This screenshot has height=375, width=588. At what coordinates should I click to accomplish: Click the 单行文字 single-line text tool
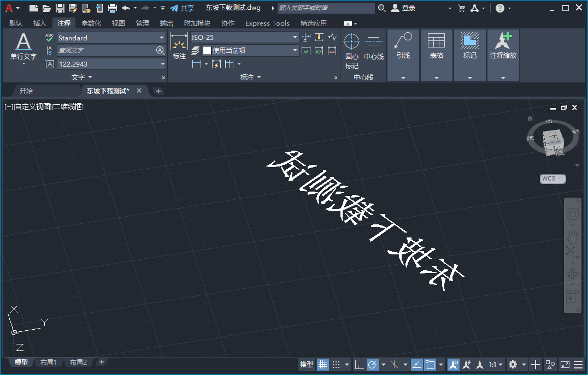point(23,47)
